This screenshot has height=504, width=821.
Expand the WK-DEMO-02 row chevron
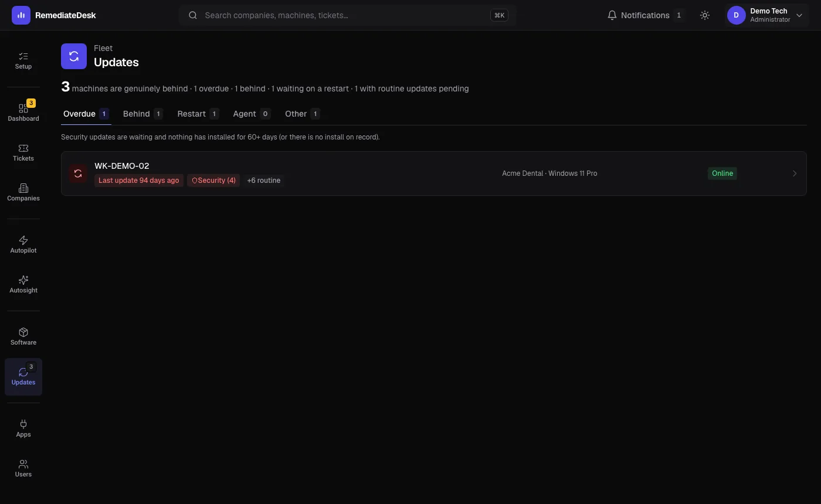(x=795, y=173)
